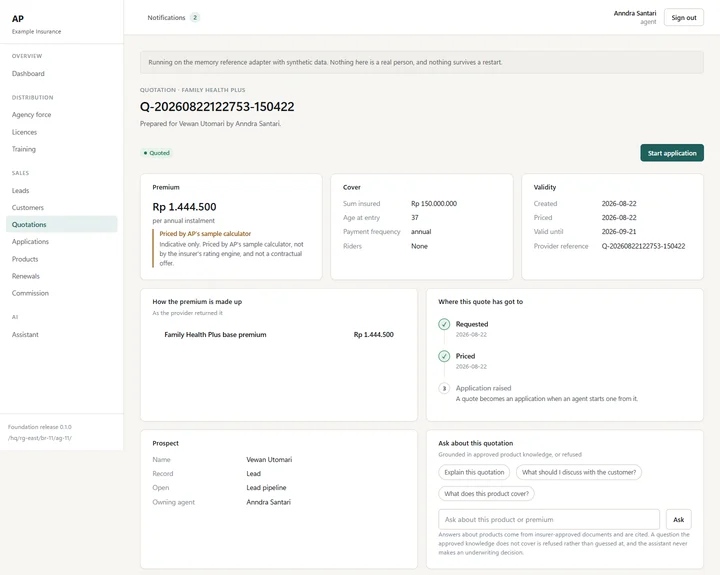
Task: Click the Age at entry value 37
Action: coord(415,218)
